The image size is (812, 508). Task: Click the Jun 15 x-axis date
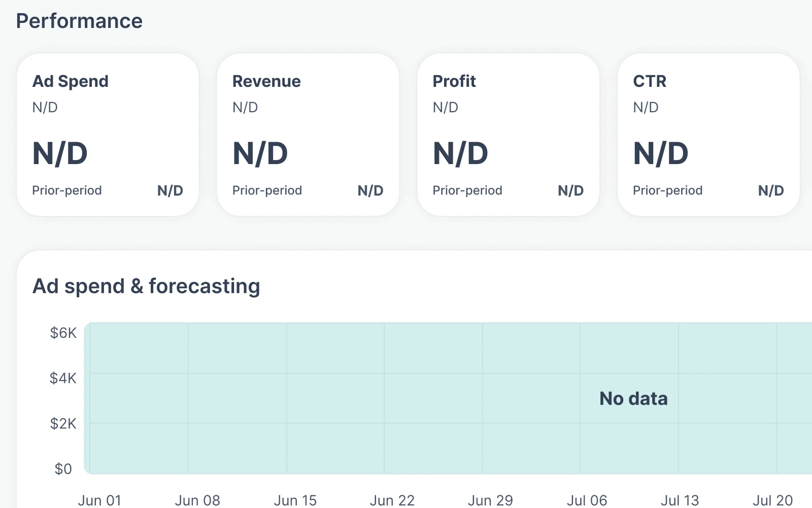point(295,501)
